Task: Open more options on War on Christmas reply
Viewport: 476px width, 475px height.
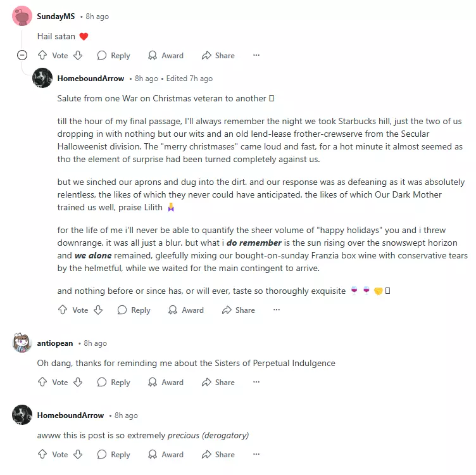Action: point(277,310)
